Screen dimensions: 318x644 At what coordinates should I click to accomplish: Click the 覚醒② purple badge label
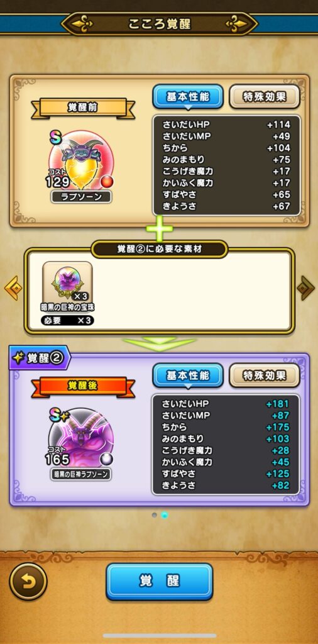point(40,358)
